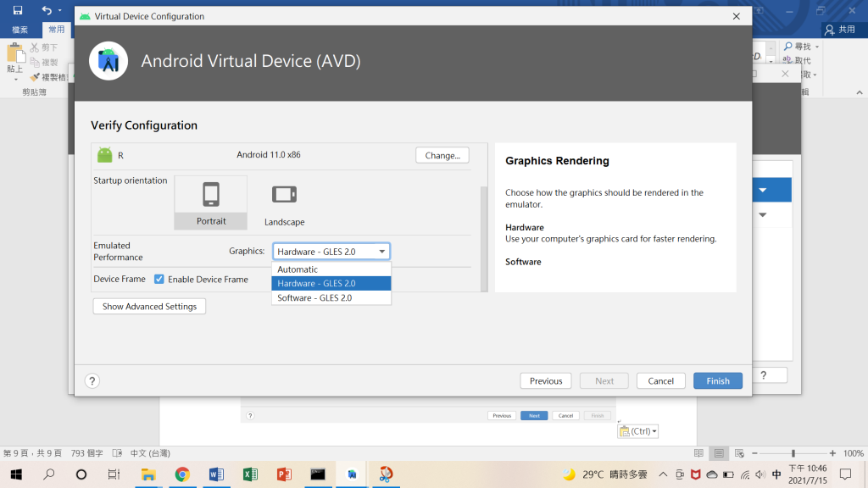This screenshot has height=488, width=868.
Task: Open Undo history dropdown arrow in Word
Action: (60, 10)
